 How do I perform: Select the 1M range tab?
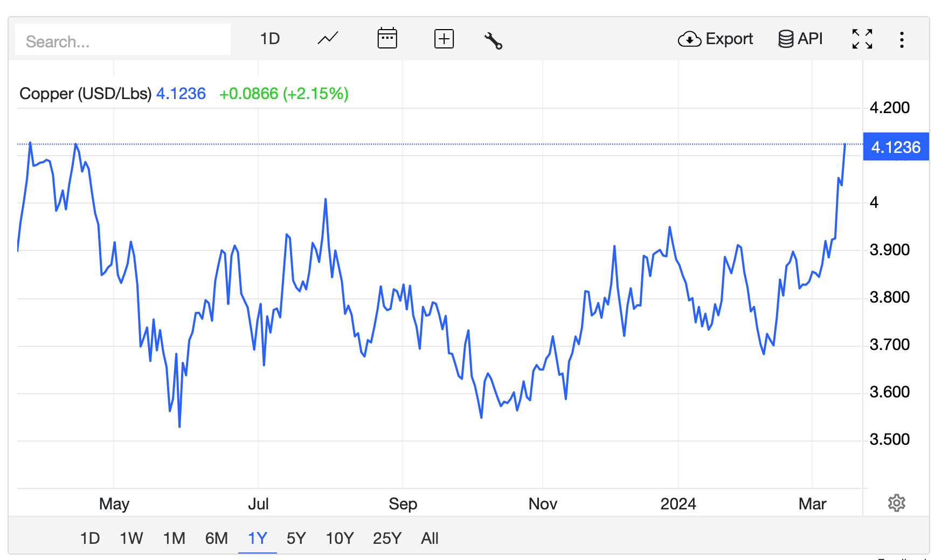click(x=174, y=538)
